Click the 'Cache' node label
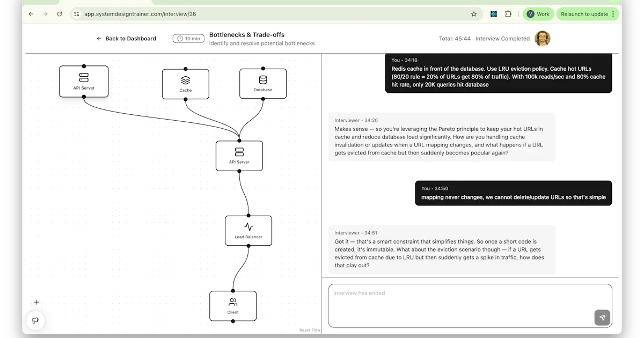 [186, 90]
